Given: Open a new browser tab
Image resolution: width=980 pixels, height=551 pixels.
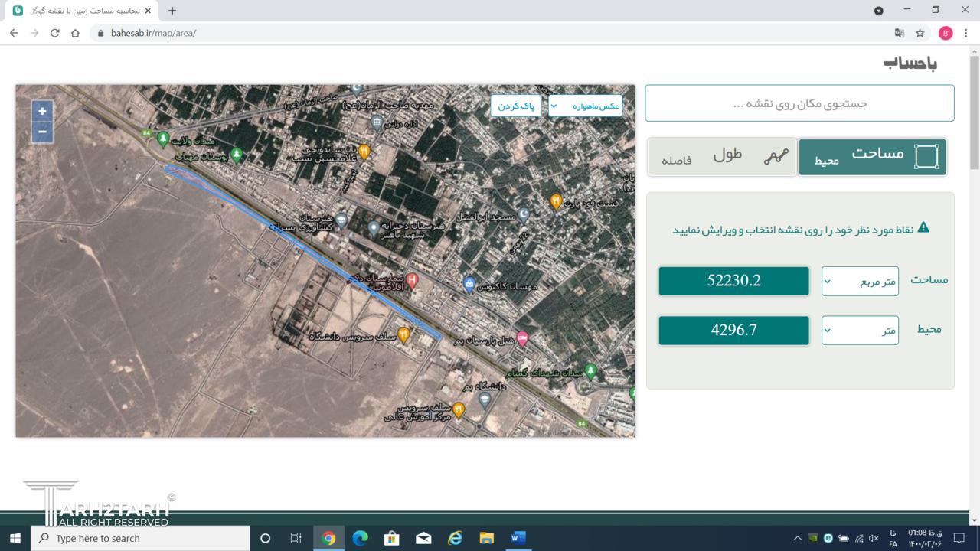Looking at the screenshot, I should click(172, 11).
